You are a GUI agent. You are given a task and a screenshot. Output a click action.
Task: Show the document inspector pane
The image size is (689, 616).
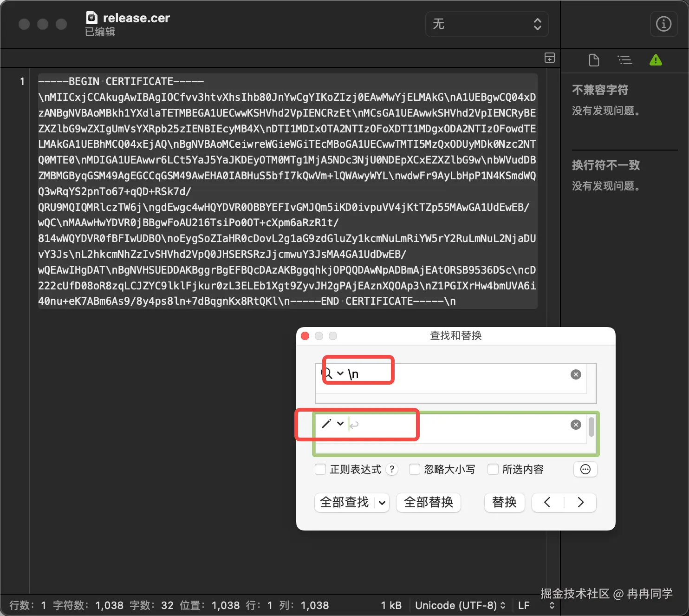[594, 60]
